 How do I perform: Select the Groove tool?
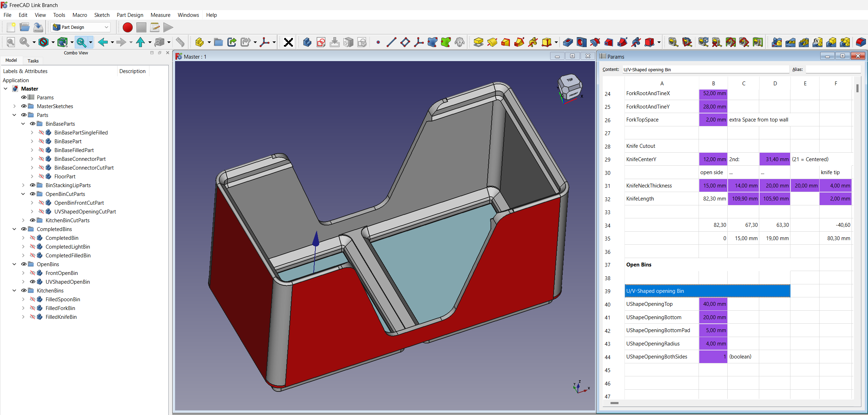click(x=595, y=42)
